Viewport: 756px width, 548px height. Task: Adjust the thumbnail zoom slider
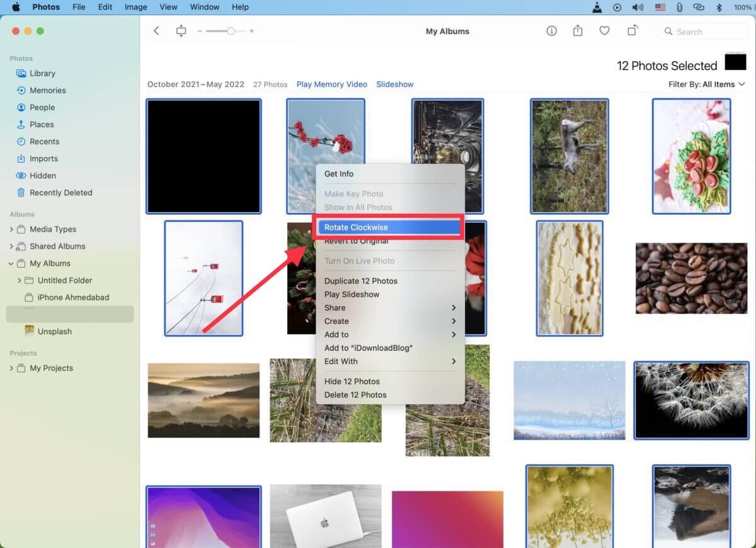(x=231, y=31)
